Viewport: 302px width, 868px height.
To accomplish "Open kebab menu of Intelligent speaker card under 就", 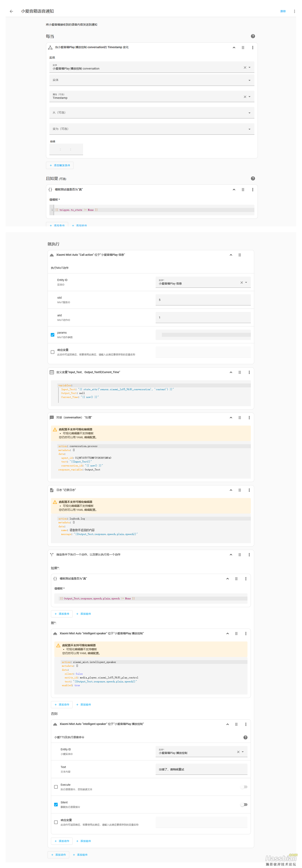I will coord(246,633).
